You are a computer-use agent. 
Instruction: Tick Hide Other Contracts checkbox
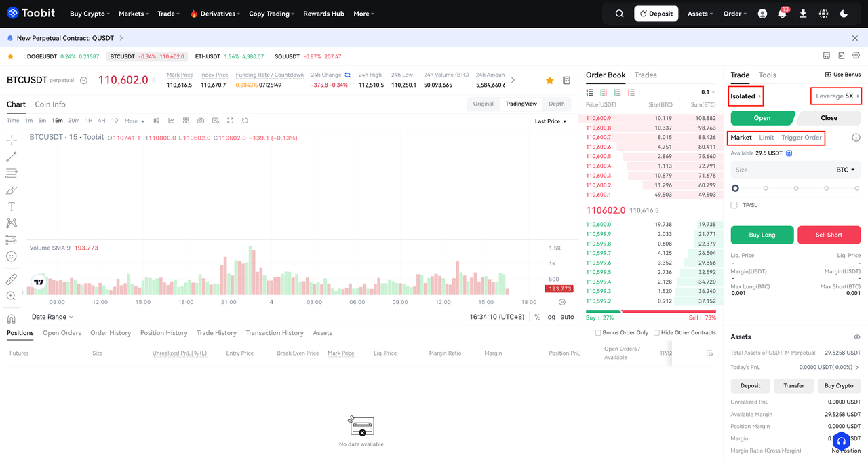pos(656,333)
